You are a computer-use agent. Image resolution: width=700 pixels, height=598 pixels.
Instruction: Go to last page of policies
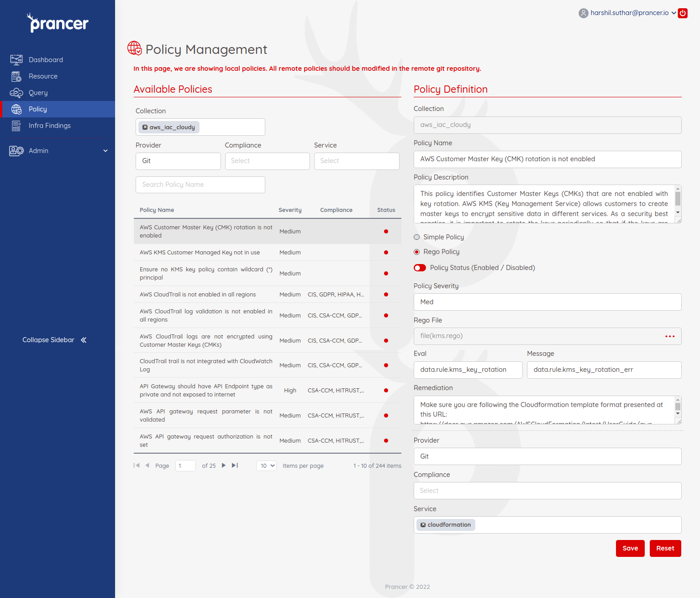(x=235, y=466)
